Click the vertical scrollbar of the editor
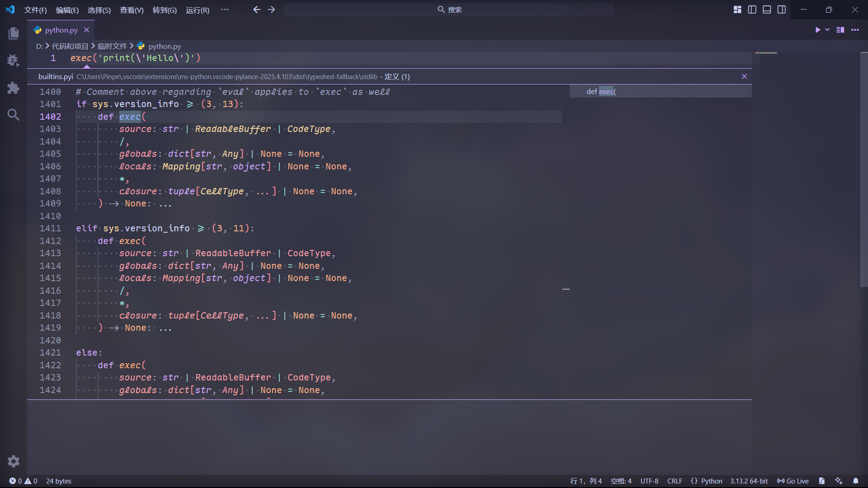This screenshot has width=868, height=488. [863, 169]
